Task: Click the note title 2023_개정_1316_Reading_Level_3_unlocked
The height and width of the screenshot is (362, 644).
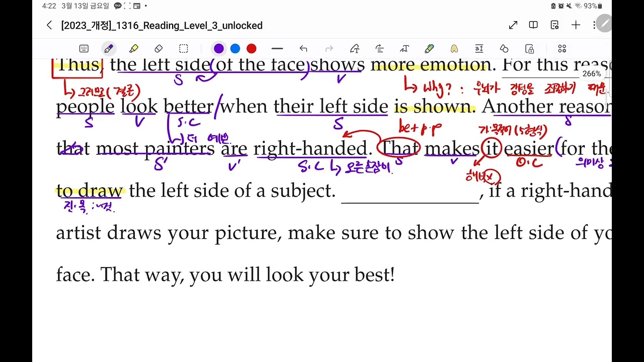Action: pyautogui.click(x=162, y=25)
